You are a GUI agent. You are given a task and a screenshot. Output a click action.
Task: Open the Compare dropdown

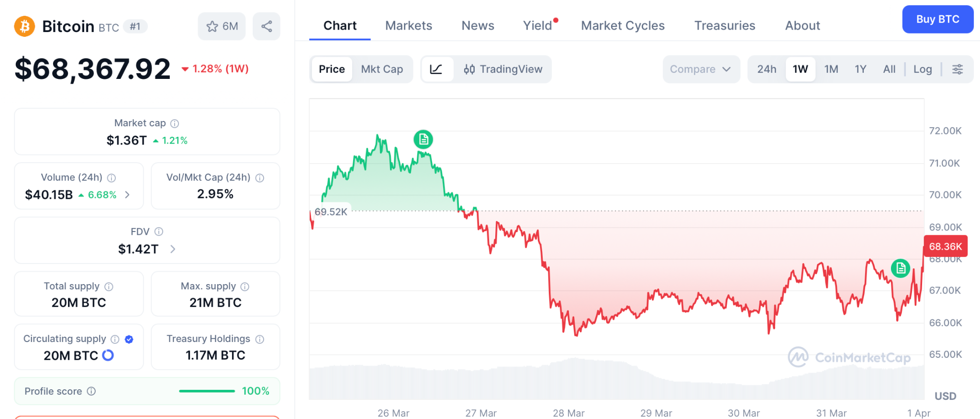pyautogui.click(x=701, y=69)
